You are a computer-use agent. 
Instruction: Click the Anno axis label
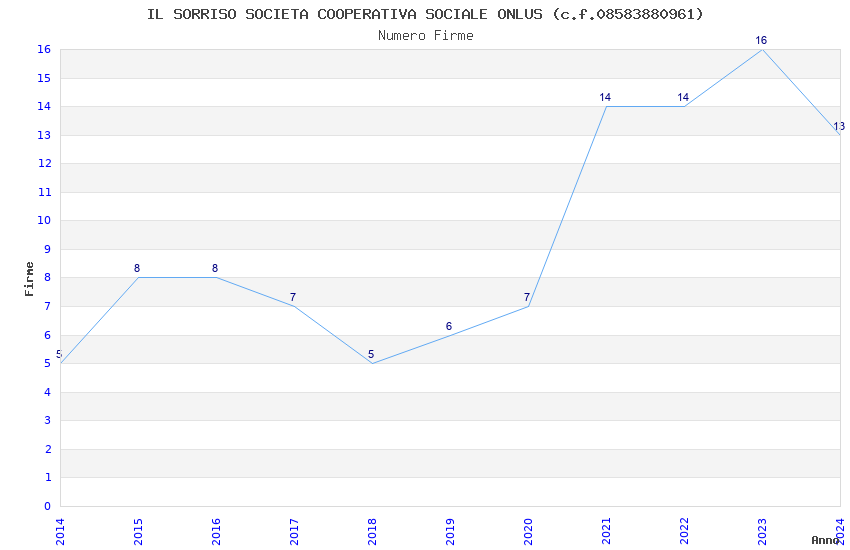click(x=825, y=540)
